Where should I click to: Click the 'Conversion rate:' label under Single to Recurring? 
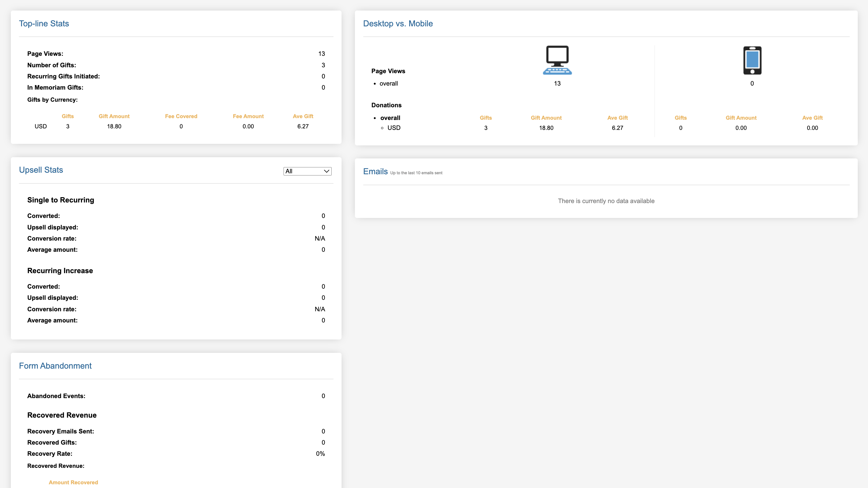click(x=52, y=238)
